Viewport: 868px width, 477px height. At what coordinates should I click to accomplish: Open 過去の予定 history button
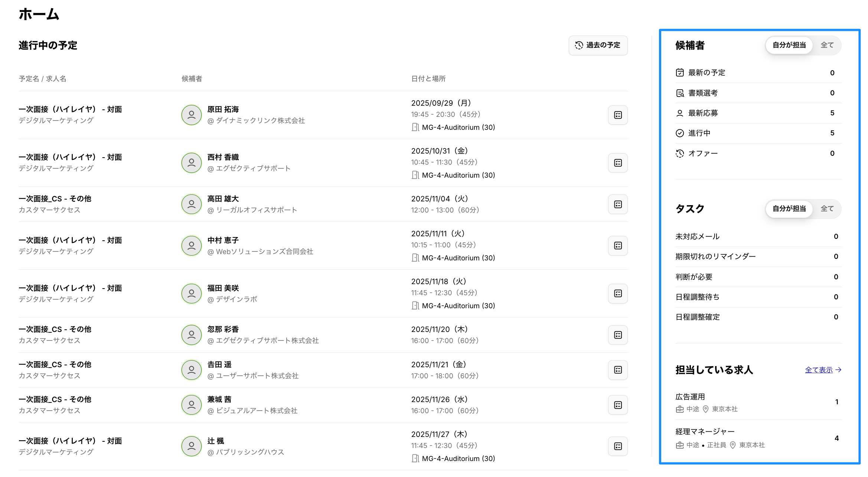(598, 45)
